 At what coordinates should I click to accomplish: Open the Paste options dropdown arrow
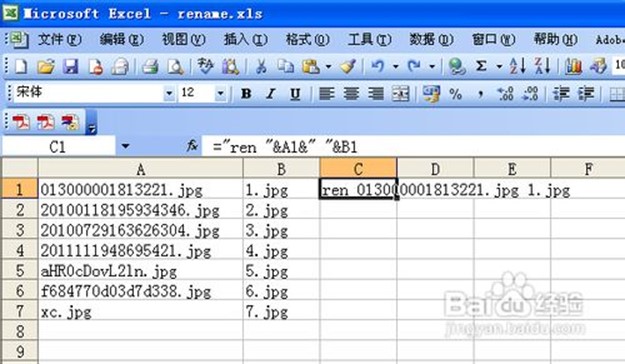[x=328, y=66]
